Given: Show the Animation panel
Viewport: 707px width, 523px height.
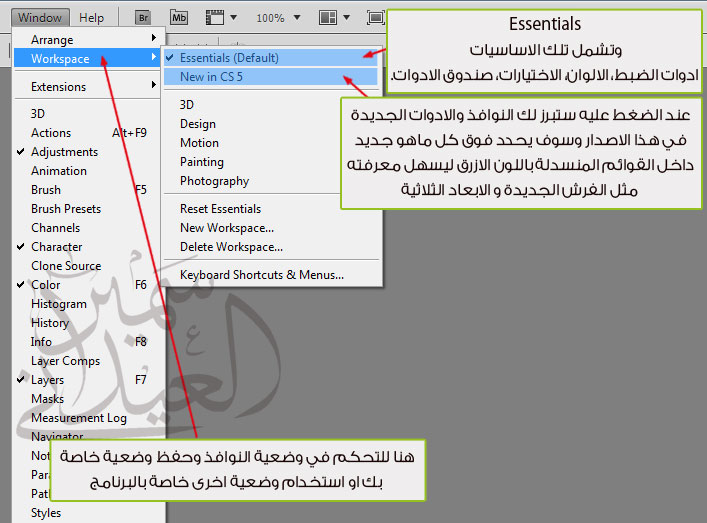Looking at the screenshot, I should tap(89, 171).
